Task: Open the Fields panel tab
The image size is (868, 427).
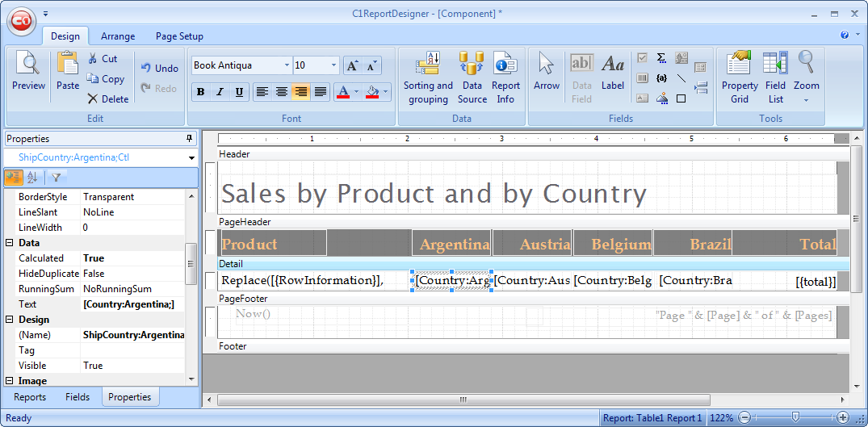Action: click(x=78, y=397)
